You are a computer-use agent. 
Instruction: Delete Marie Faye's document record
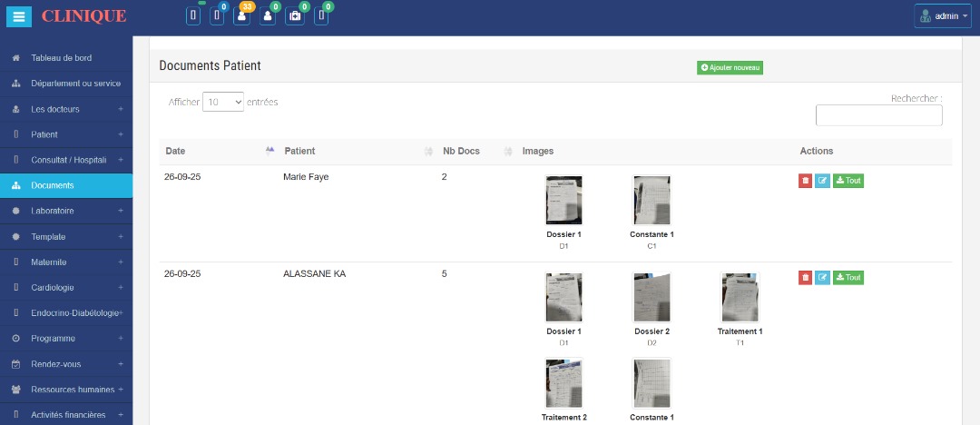(805, 181)
